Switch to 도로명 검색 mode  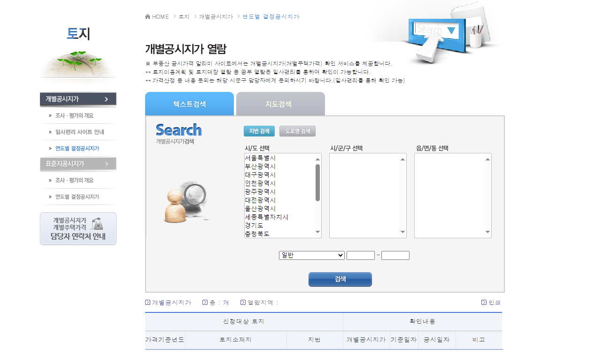click(x=297, y=131)
